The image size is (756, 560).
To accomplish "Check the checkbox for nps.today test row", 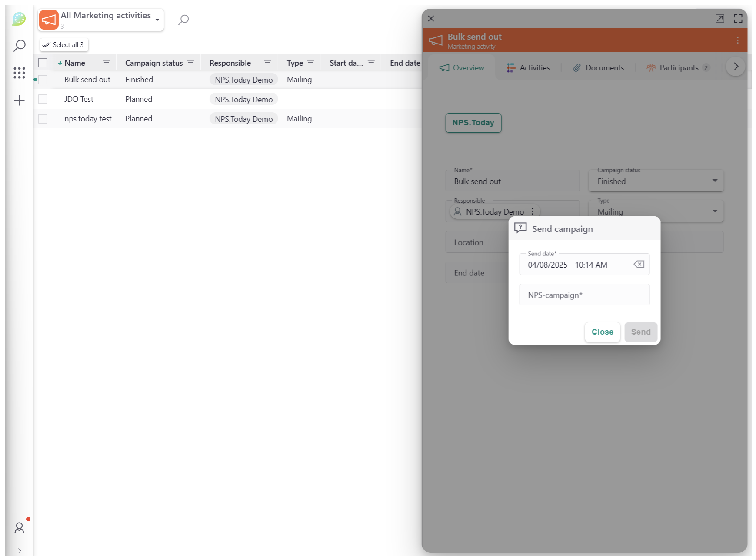I will click(x=43, y=118).
